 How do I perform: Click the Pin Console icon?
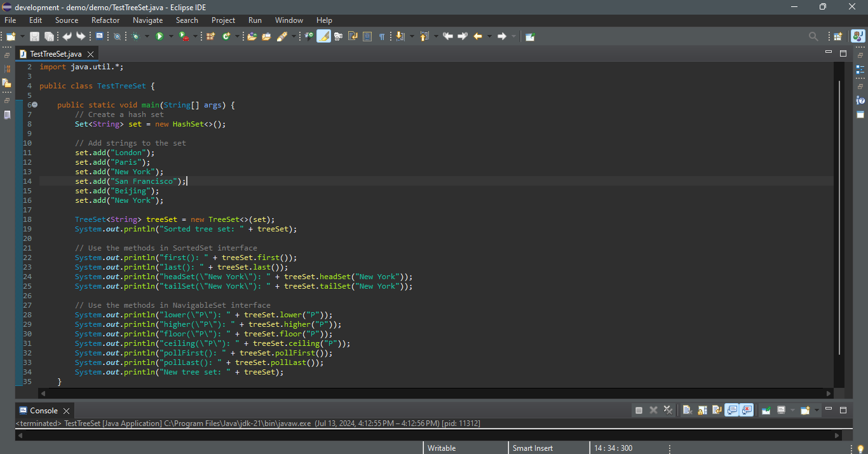coord(766,411)
